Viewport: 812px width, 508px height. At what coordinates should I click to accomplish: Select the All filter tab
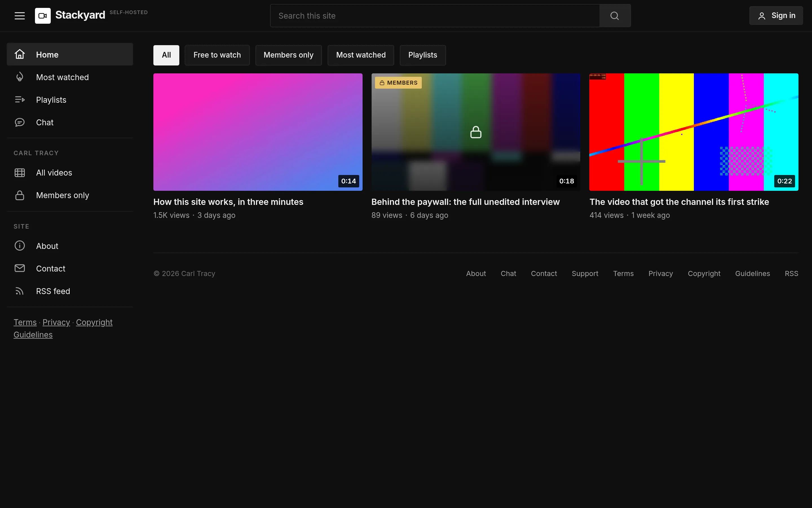pos(166,55)
